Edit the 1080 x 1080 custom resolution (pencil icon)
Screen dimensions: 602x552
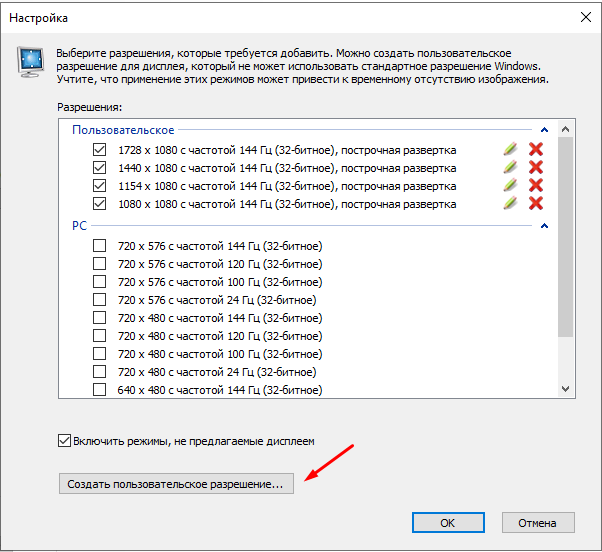tap(510, 203)
